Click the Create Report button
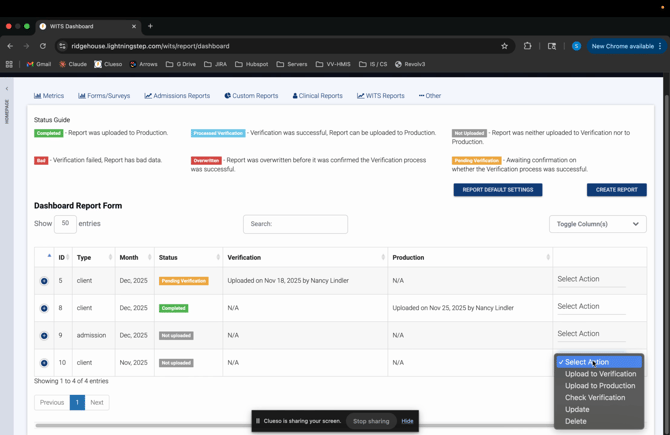670x435 pixels. point(616,190)
